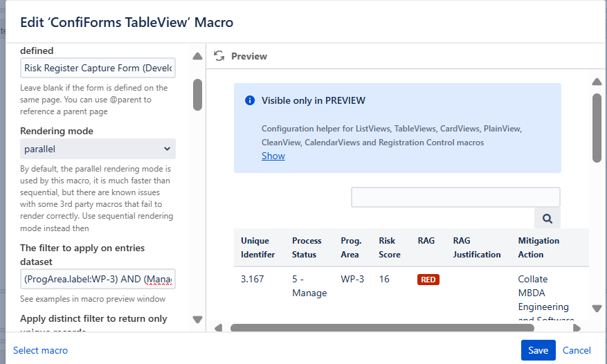Screen dimensions: 607x364
Task: Click the '5 - Manage' status cell
Action: pos(309,286)
